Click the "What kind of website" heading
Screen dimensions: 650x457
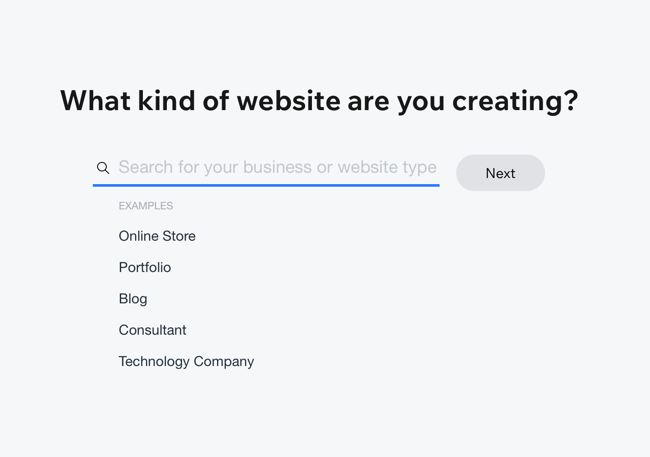coord(318,101)
